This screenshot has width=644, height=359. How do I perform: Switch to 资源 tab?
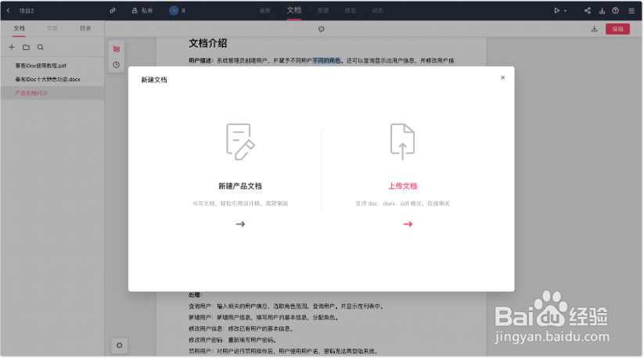323,11
